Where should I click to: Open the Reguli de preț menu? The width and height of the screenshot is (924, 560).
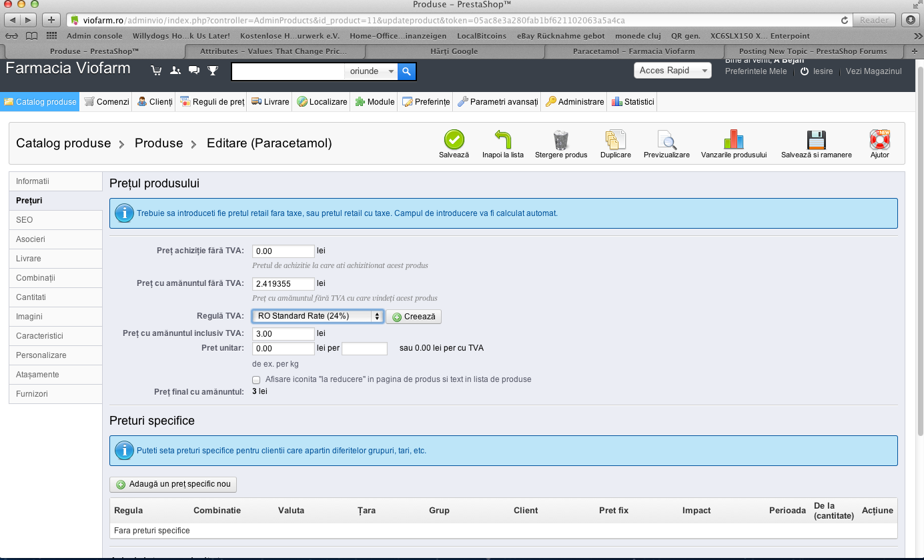[x=212, y=102]
